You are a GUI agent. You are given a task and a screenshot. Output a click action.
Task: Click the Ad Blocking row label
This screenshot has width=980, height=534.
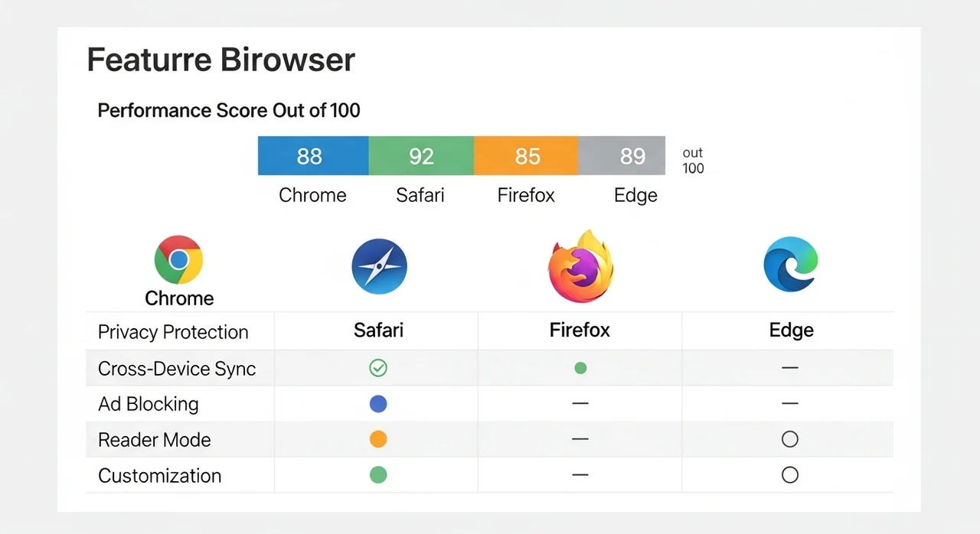[148, 404]
